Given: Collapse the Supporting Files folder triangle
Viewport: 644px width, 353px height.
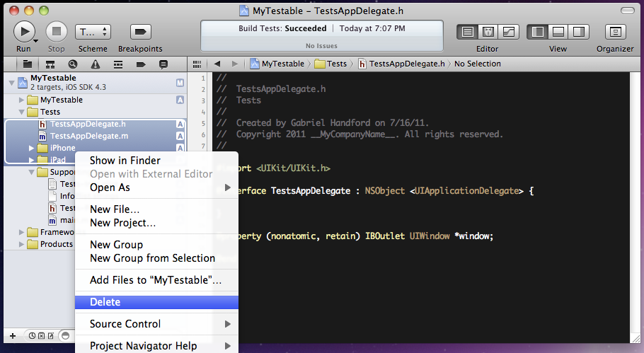Looking at the screenshot, I should coord(31,172).
